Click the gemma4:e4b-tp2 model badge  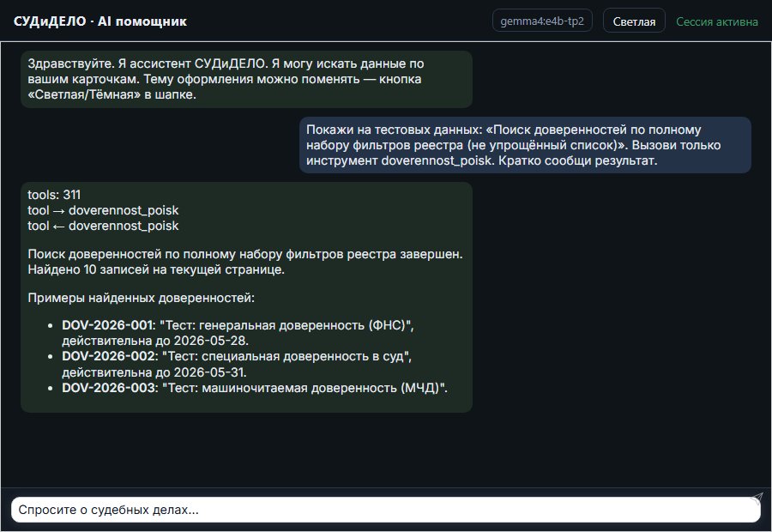pos(542,21)
